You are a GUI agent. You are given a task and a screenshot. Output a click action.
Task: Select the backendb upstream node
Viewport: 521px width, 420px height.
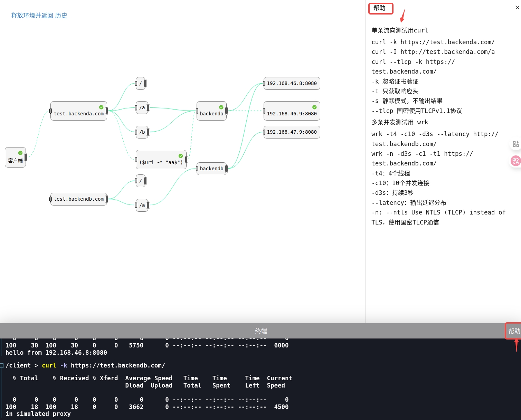pyautogui.click(x=211, y=169)
